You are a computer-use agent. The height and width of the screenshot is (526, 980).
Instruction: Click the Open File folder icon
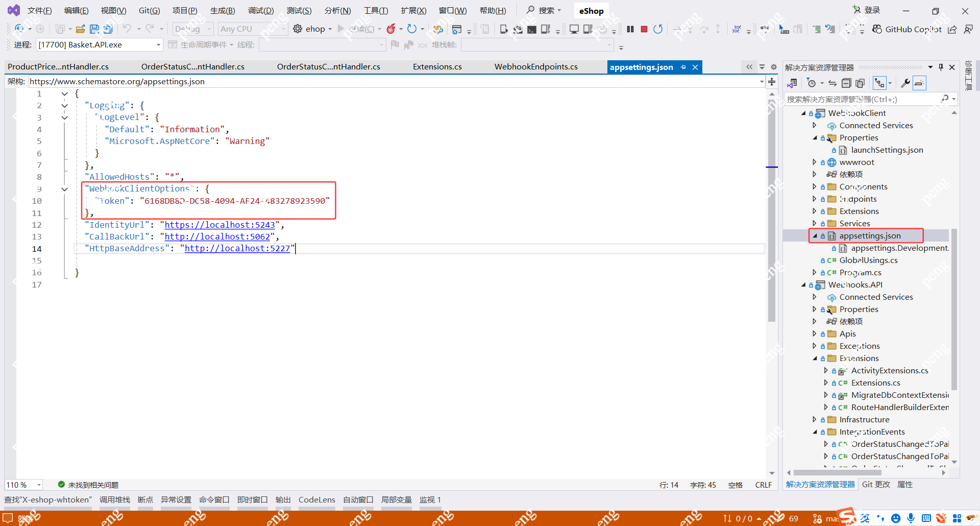point(80,29)
